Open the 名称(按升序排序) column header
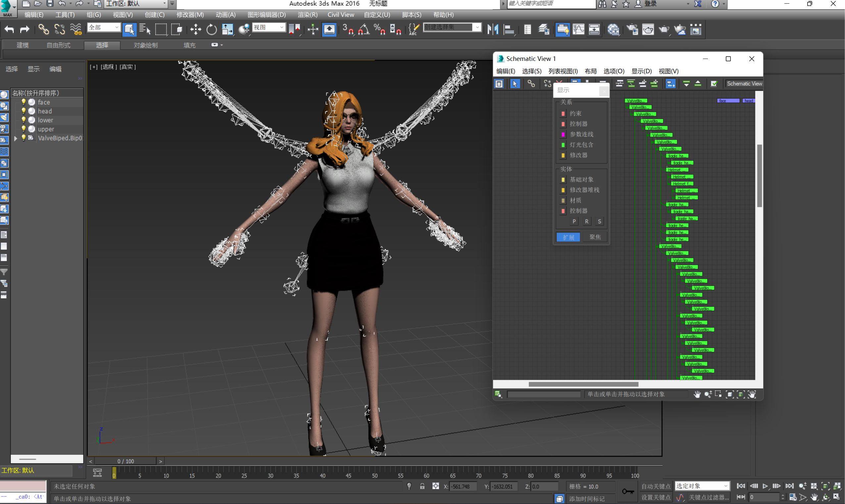This screenshot has height=504, width=845. point(47,93)
